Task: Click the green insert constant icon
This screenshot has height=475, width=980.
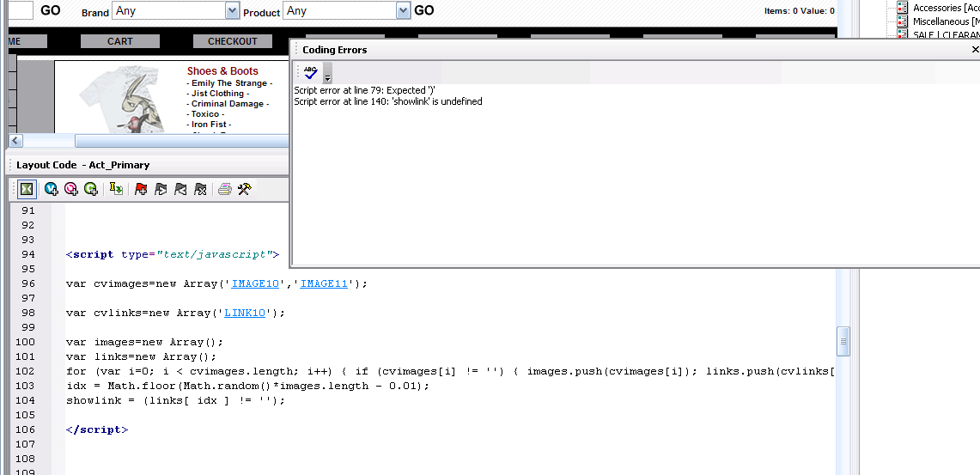Action: coord(90,189)
